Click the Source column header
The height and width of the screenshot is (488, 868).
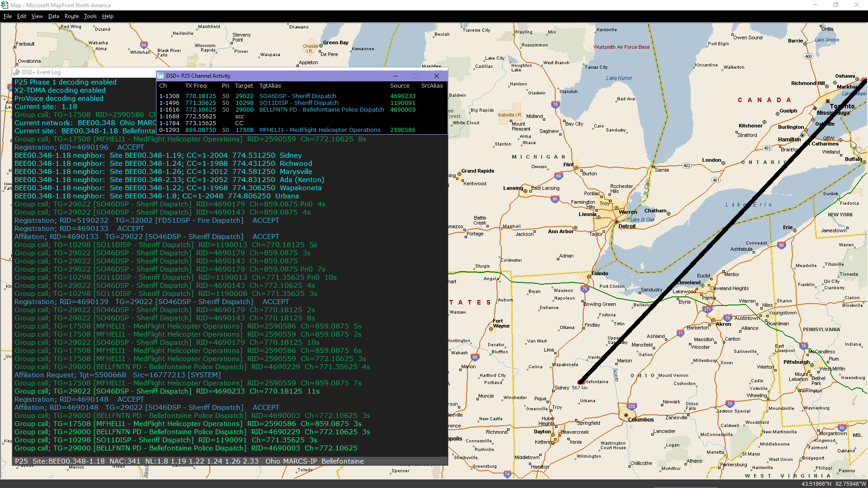400,86
